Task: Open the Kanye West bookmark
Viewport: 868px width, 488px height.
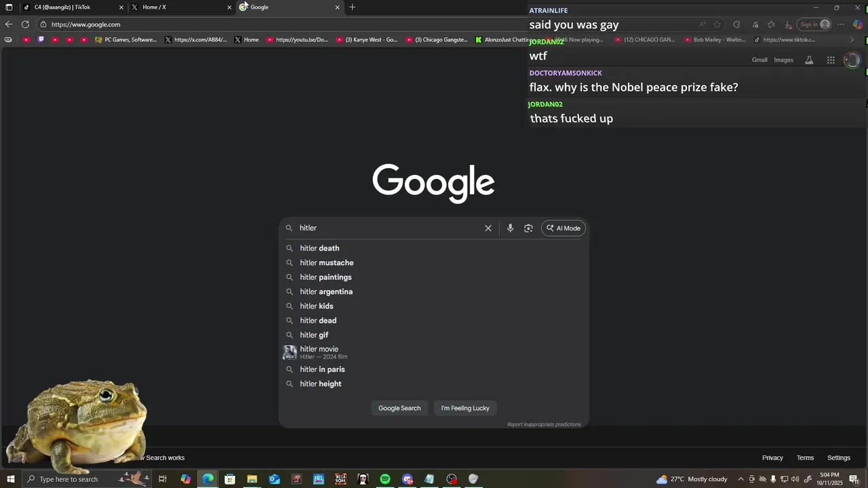Action: pos(367,39)
